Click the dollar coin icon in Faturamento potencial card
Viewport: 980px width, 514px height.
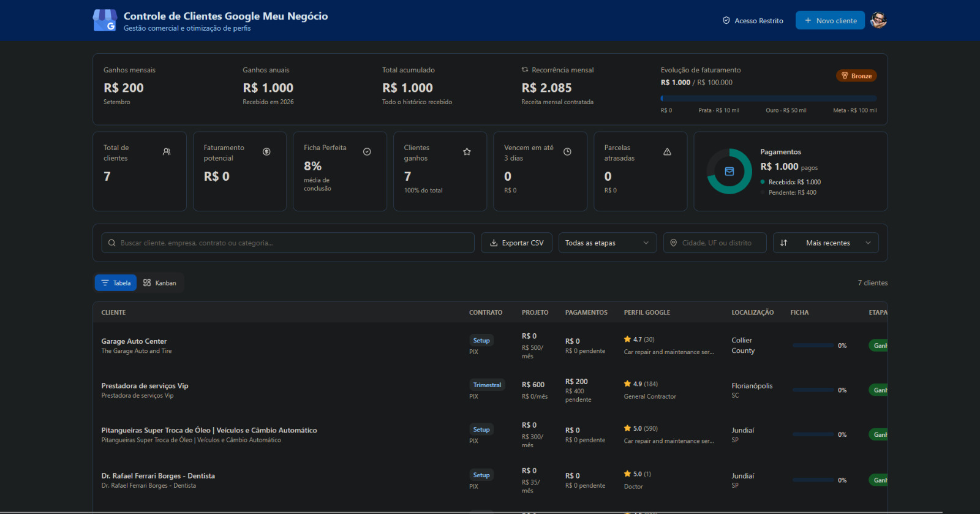click(266, 151)
